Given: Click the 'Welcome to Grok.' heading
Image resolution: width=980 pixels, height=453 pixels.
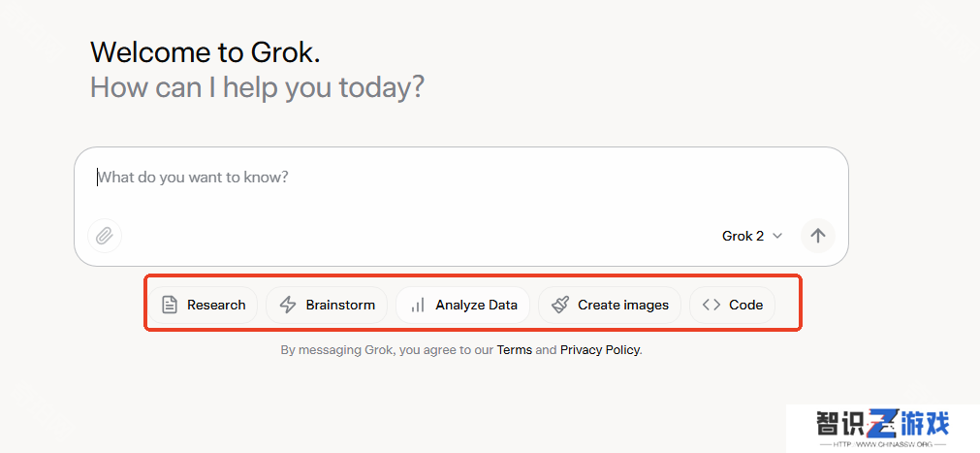Looking at the screenshot, I should (x=205, y=52).
